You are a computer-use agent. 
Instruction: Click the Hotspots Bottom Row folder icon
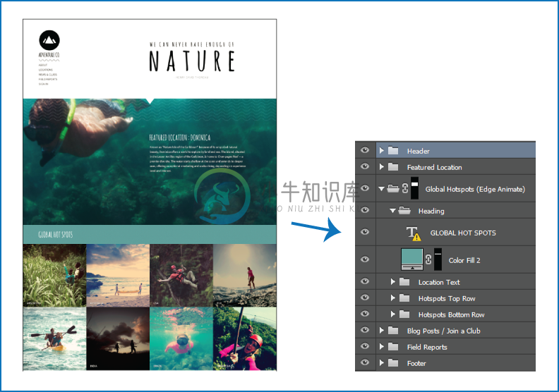404,314
